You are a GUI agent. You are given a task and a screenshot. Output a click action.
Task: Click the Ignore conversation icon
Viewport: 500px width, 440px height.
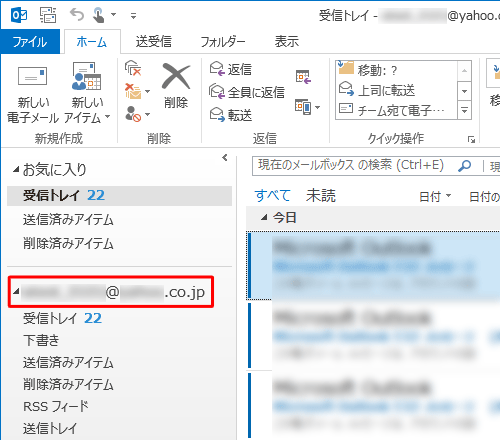[133, 68]
